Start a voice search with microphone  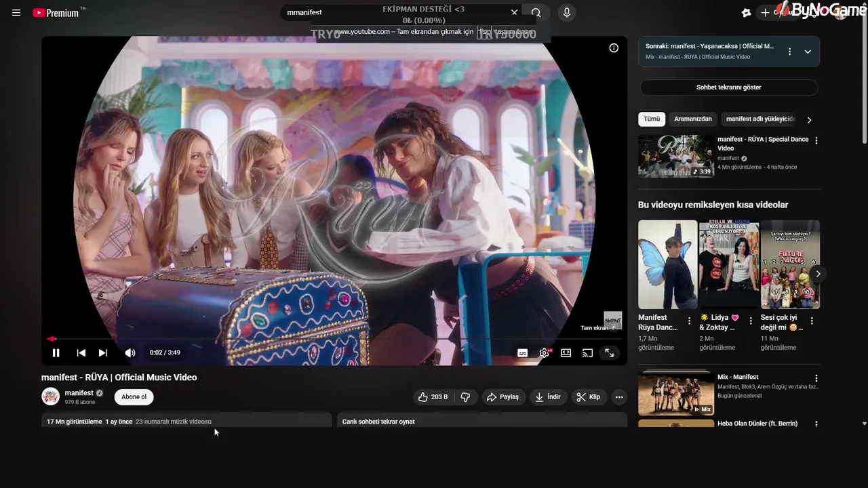tap(566, 12)
